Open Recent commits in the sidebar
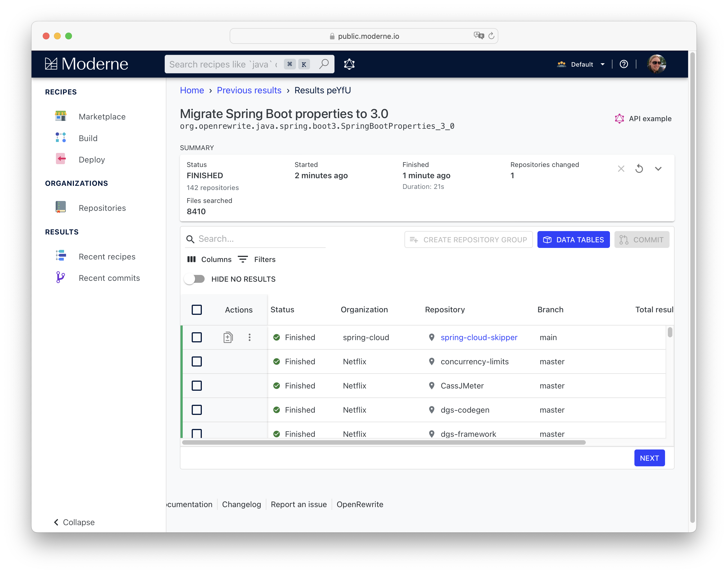728x574 pixels. pyautogui.click(x=109, y=278)
